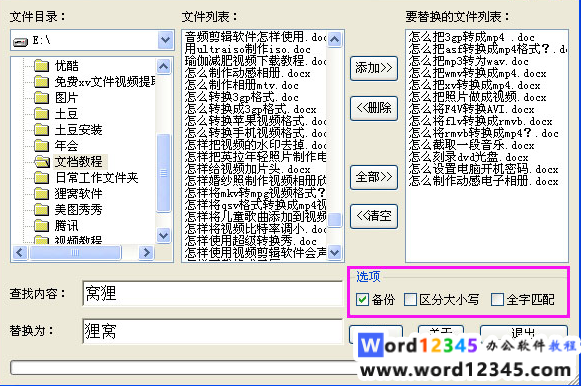Select the 土豆安装 folder icon

coord(42,130)
